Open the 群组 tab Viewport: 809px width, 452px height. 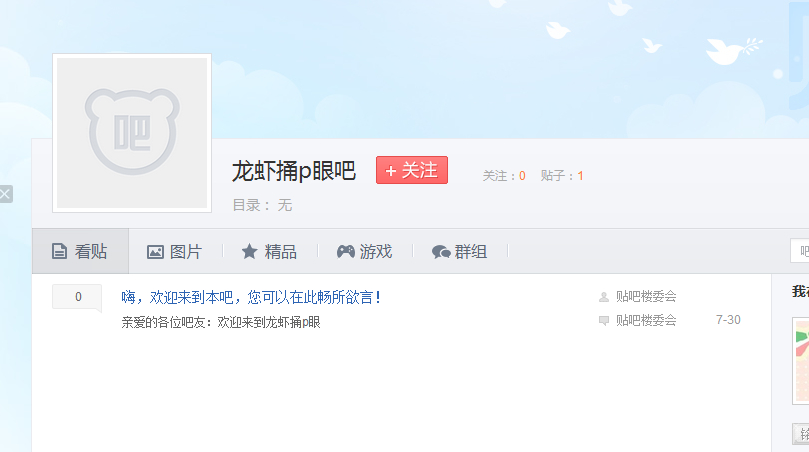(460, 251)
